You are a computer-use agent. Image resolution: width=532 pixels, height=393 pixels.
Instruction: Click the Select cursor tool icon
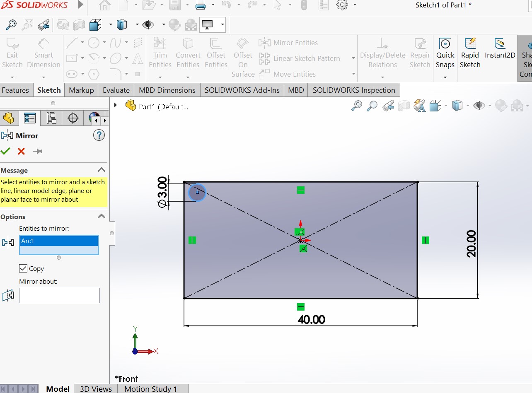click(x=278, y=5)
